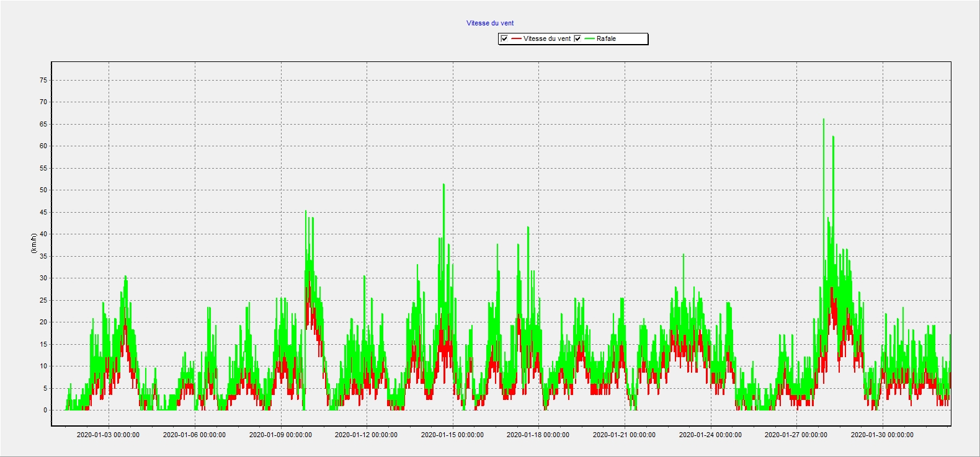
Task: Uncheck the Vitesse du vent legend checkbox
Action: pyautogui.click(x=504, y=38)
